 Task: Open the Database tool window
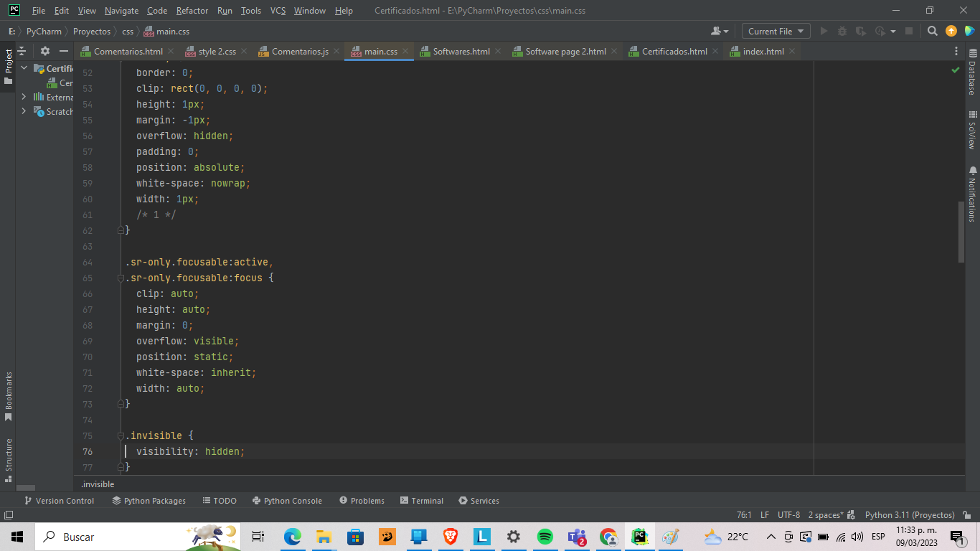973,72
